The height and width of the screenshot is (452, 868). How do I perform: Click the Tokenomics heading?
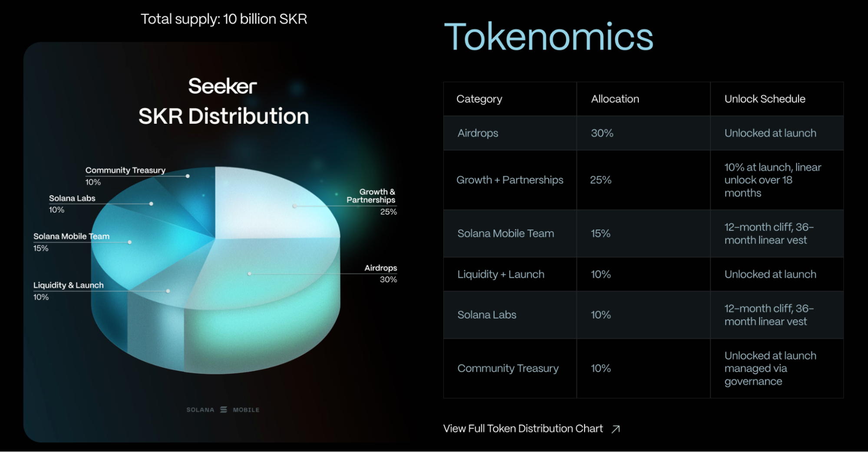click(x=548, y=37)
